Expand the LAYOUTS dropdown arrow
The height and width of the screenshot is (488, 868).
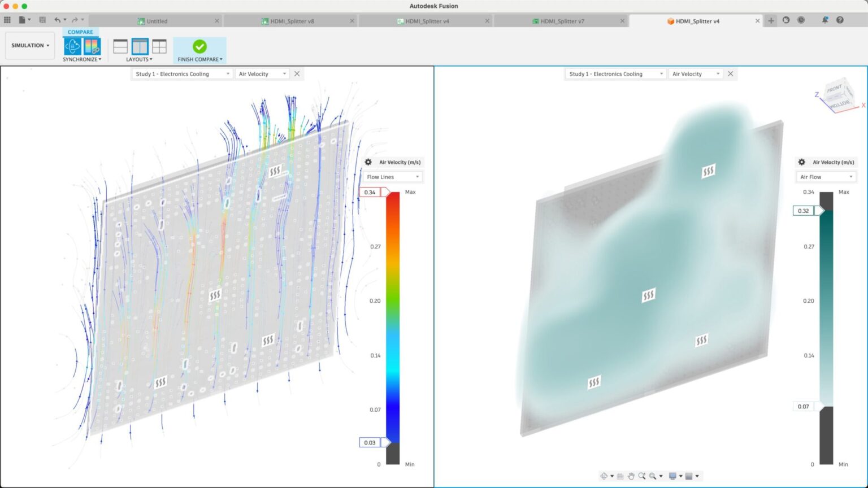pos(150,59)
